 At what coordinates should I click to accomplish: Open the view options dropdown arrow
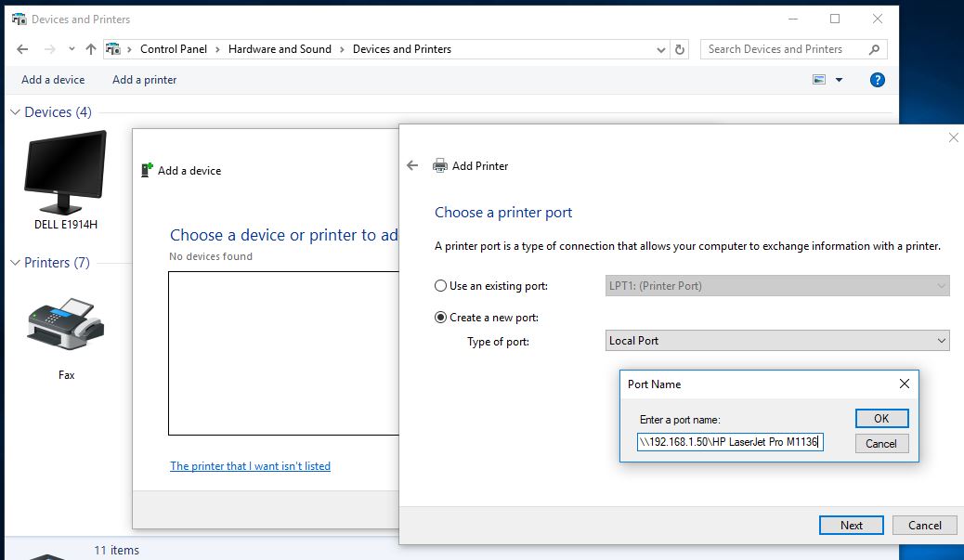pos(840,80)
